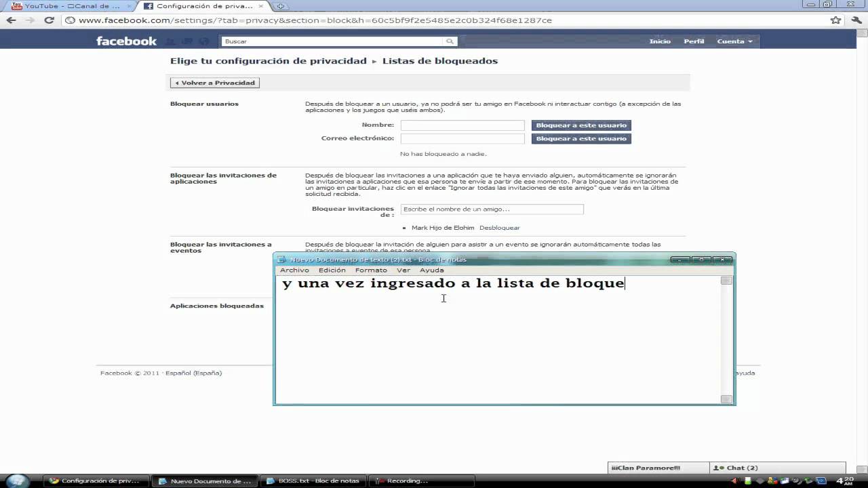
Task: Click browser back arrow
Action: pyautogui.click(x=12, y=20)
